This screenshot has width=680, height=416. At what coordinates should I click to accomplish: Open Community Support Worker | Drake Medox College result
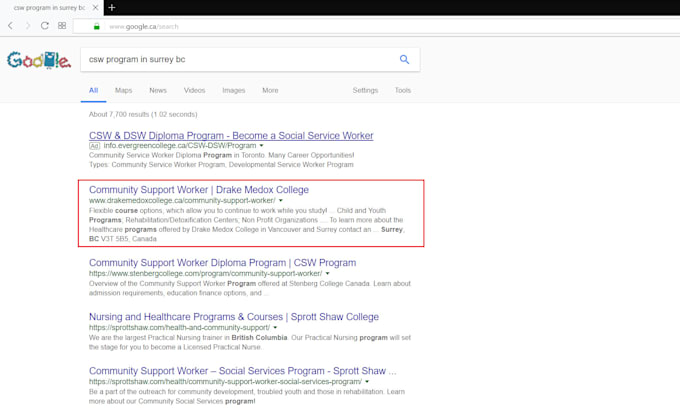point(199,190)
